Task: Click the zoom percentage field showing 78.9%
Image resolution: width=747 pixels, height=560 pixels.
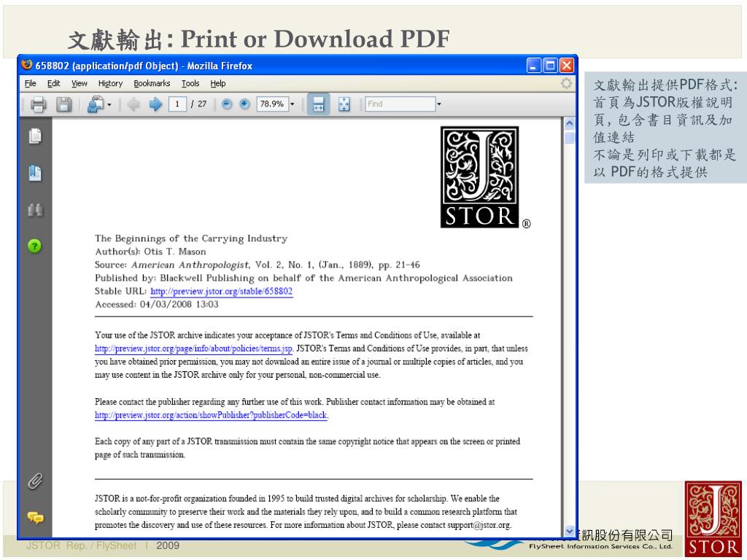Action: [x=272, y=104]
